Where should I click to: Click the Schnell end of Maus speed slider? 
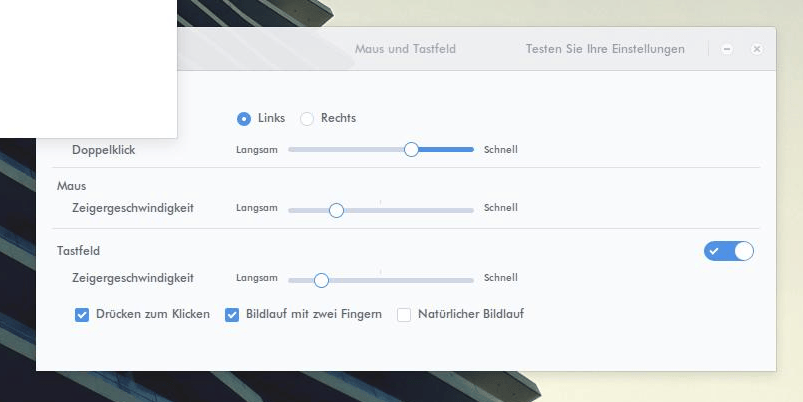point(470,210)
